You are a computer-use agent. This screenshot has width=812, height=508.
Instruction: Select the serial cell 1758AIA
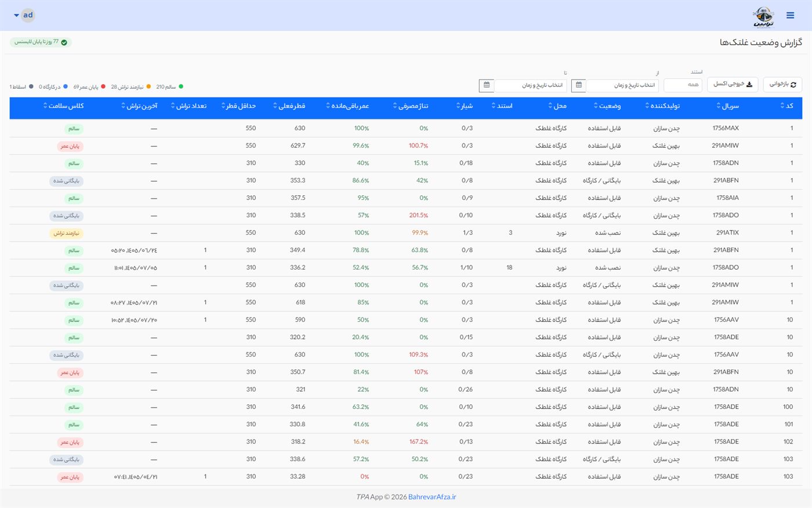pos(727,198)
